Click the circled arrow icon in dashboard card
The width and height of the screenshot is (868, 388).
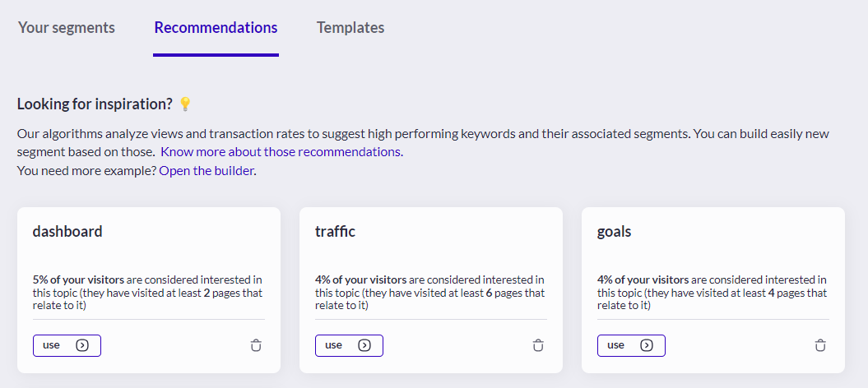[82, 345]
